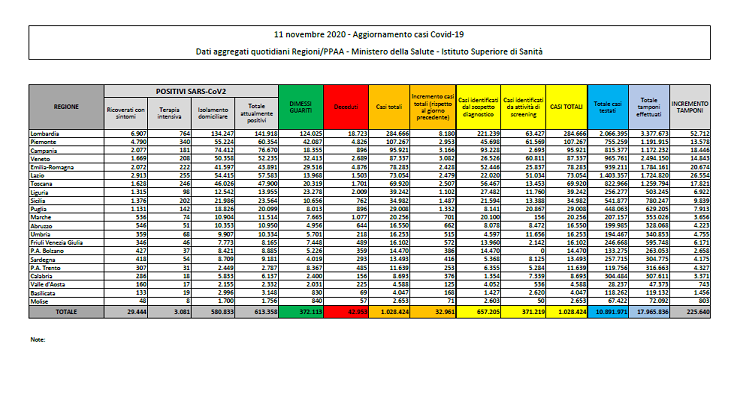
Task: Click the green DIMESSI GUARITI header cell
Action: click(297, 104)
